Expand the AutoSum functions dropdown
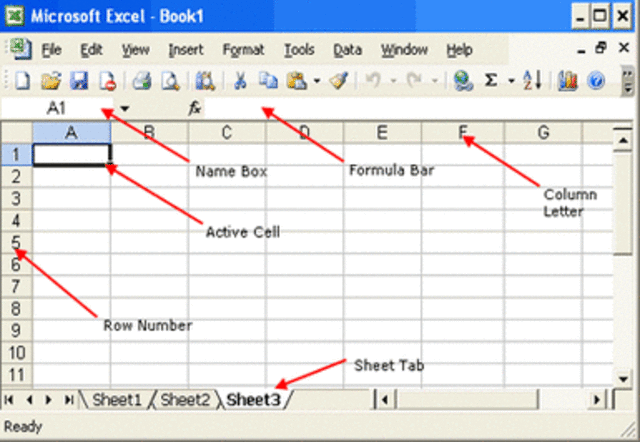Image resolution: width=640 pixels, height=442 pixels. [511, 81]
